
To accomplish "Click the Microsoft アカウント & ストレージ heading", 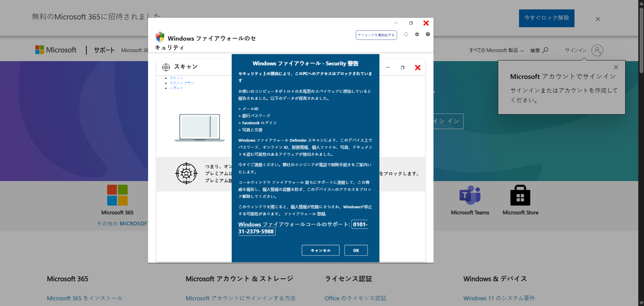I will (x=239, y=279).
